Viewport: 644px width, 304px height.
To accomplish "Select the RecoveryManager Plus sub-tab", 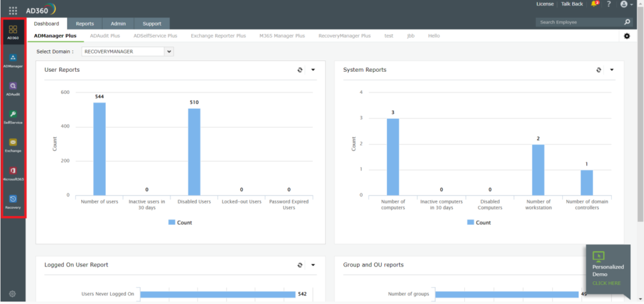I will point(345,36).
